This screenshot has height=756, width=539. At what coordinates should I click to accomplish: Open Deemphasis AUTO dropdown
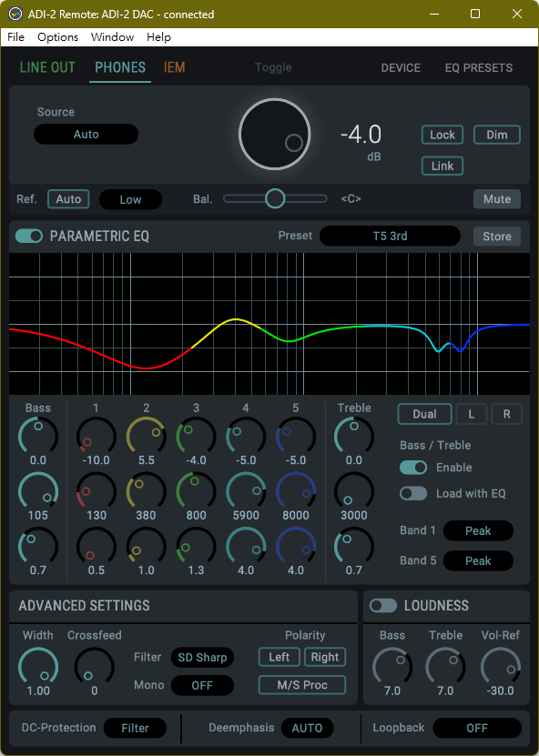click(x=307, y=728)
